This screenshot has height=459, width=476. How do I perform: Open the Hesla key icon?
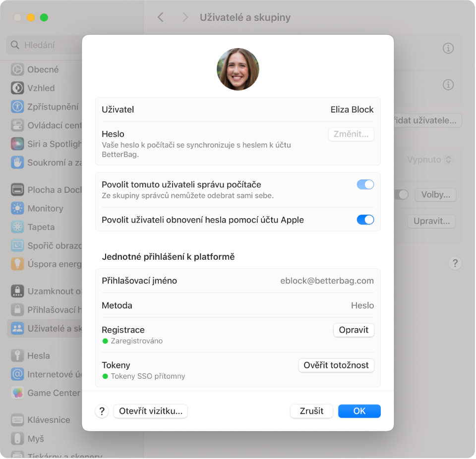click(x=17, y=355)
